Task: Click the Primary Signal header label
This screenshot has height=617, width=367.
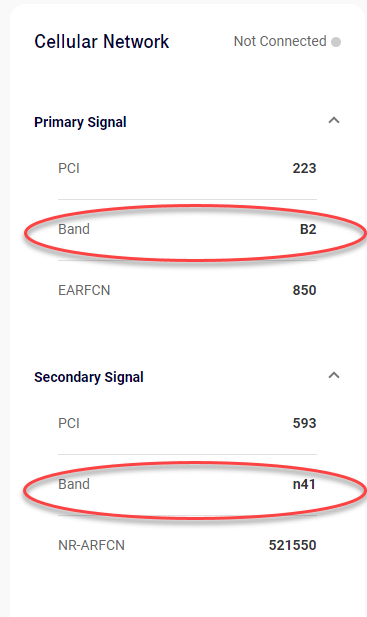Action: coord(80,122)
